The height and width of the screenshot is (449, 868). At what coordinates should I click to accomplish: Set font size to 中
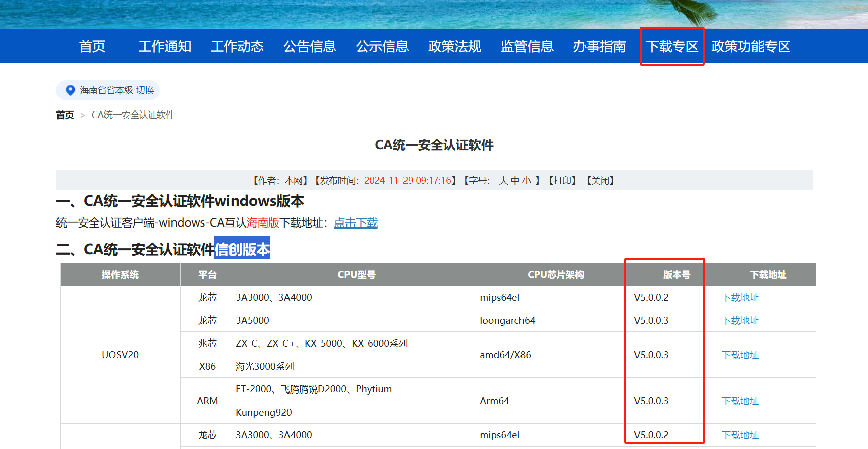click(x=515, y=181)
